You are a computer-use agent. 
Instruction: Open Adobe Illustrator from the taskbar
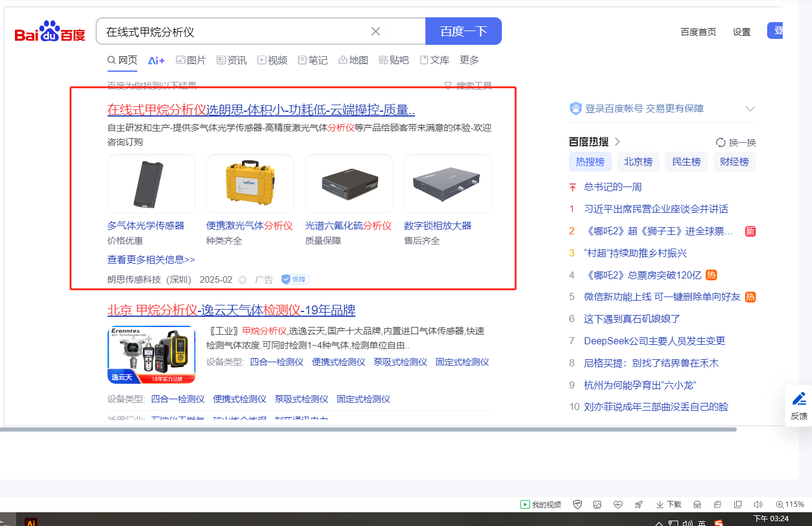[31, 522]
